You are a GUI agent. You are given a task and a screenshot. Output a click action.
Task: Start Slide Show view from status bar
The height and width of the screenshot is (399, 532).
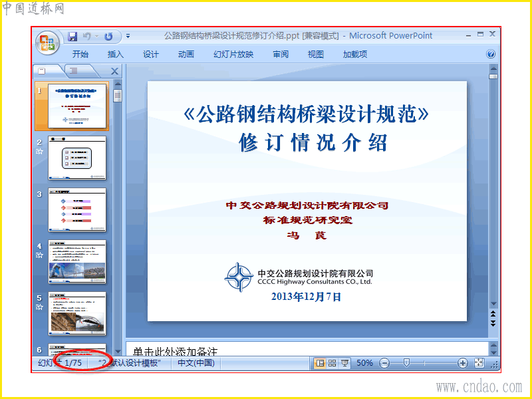point(344,363)
